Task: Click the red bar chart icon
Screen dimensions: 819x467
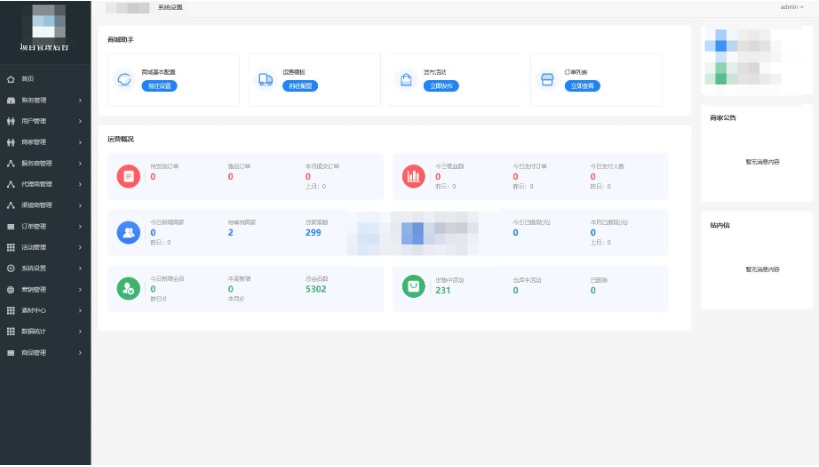Action: (413, 176)
